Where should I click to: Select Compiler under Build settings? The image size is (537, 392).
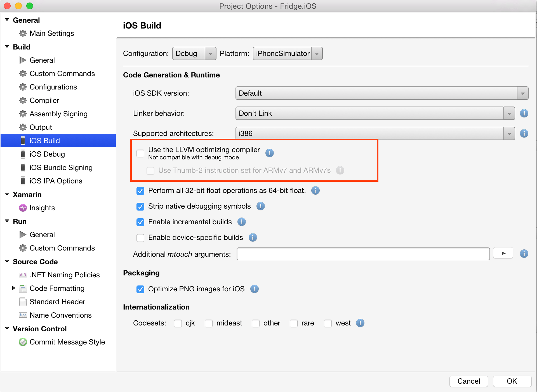click(x=44, y=100)
